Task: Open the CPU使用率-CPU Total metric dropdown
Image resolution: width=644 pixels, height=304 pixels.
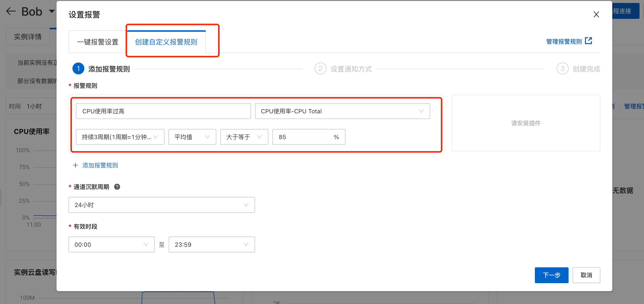Action: pos(342,111)
